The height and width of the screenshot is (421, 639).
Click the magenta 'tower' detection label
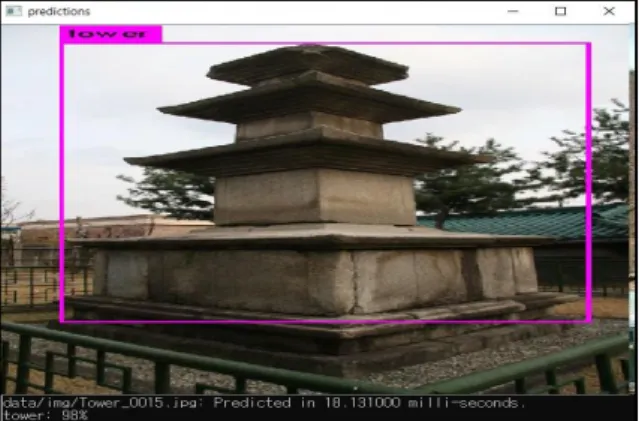[111, 33]
